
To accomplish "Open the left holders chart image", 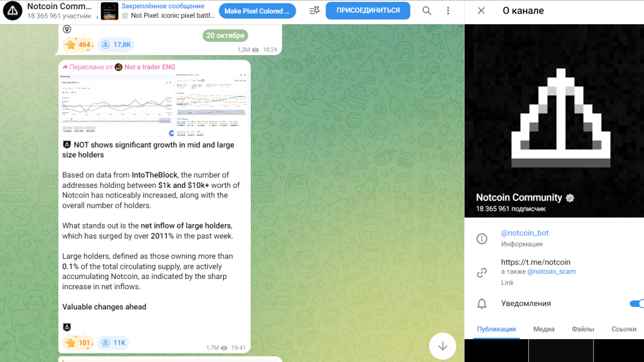I will (117, 105).
